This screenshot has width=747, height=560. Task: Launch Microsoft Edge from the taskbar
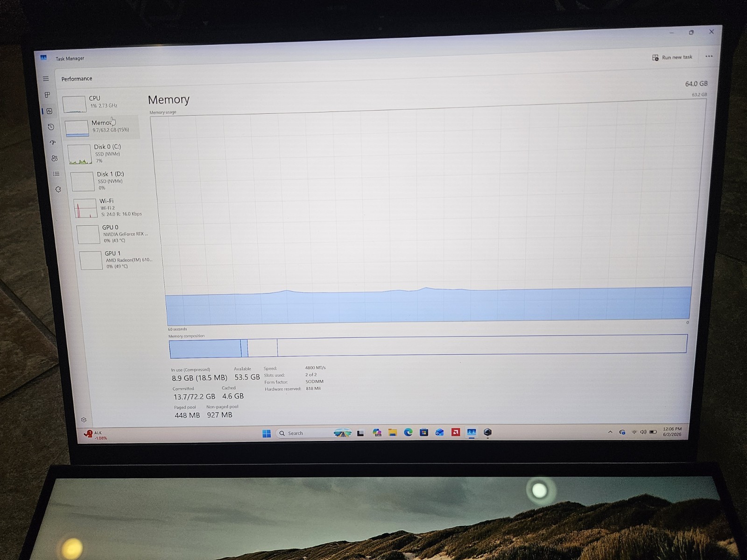click(408, 433)
